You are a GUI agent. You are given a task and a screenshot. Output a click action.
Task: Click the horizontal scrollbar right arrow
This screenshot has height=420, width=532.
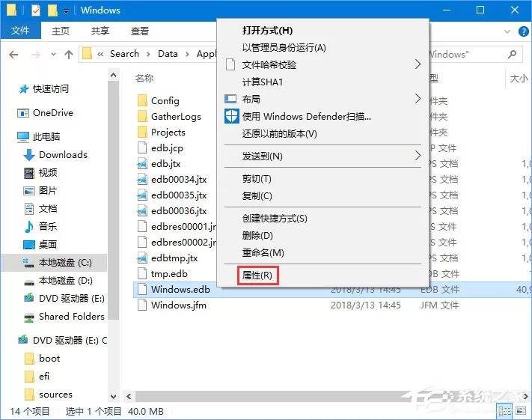click(x=525, y=396)
